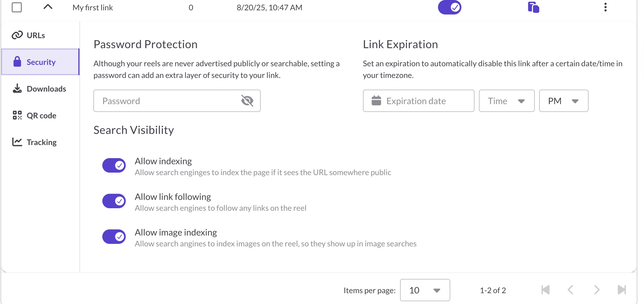Switch off Allow image indexing
This screenshot has width=644, height=304.
[x=114, y=237]
